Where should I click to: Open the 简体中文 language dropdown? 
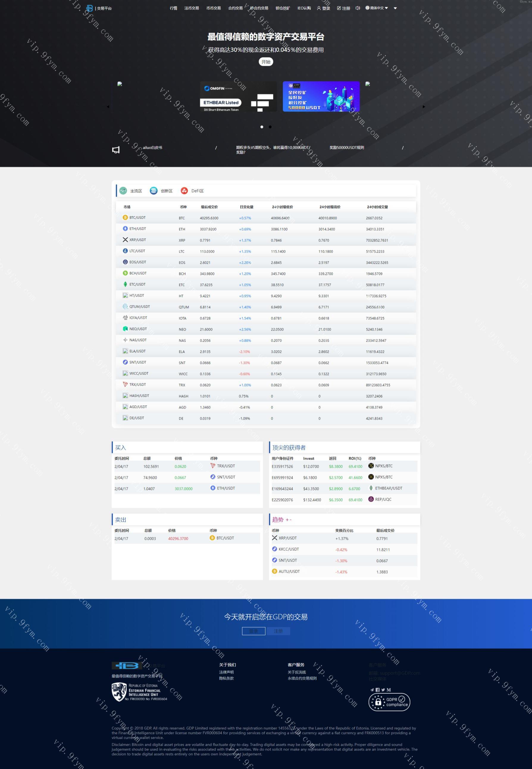(x=377, y=8)
